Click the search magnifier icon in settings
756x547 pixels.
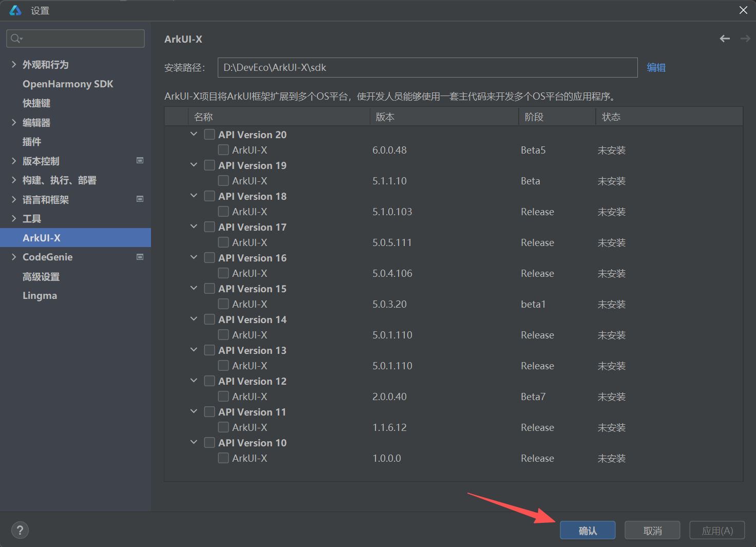pos(16,39)
